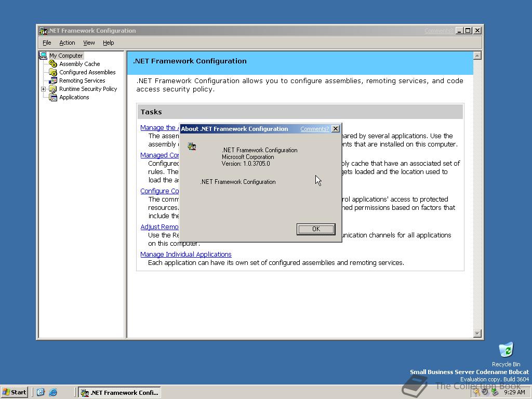
Task: Select Configured Assemblies in the tree
Action: (x=87, y=72)
